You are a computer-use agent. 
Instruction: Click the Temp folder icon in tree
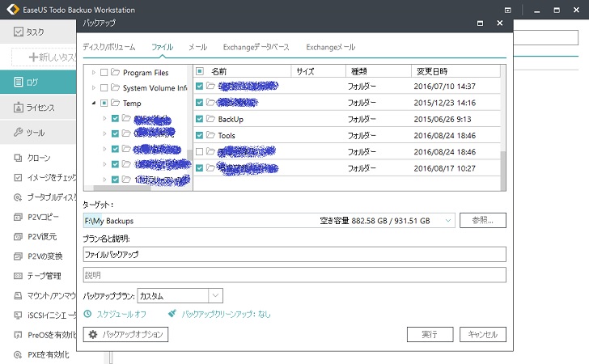click(116, 103)
